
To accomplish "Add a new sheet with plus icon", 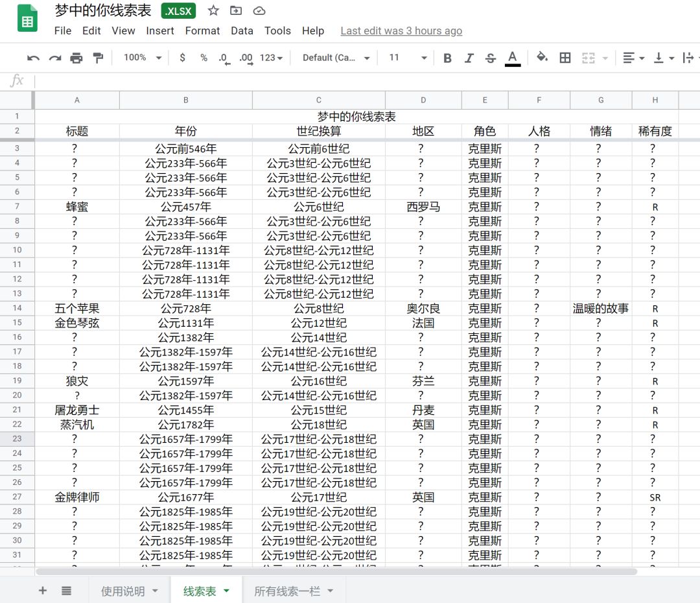I will pyautogui.click(x=42, y=591).
